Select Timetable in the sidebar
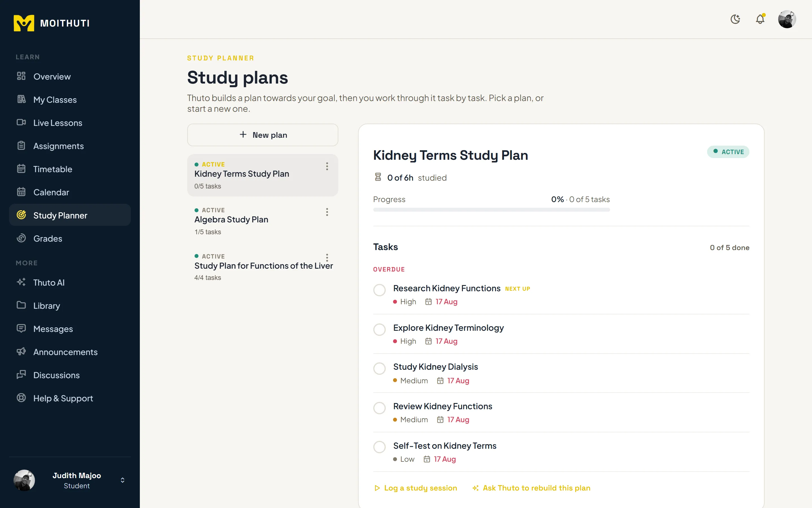This screenshot has height=508, width=812. (70, 169)
